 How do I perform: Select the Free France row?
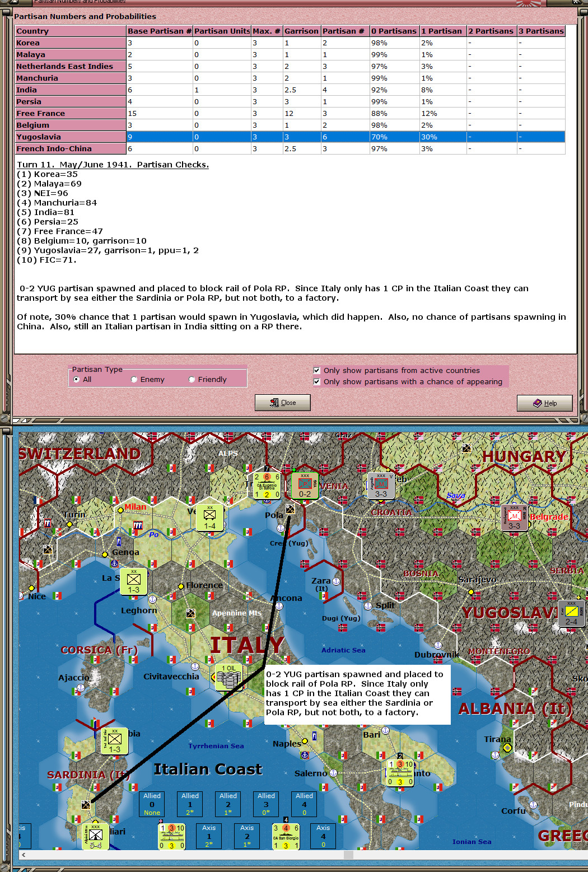tap(290, 113)
